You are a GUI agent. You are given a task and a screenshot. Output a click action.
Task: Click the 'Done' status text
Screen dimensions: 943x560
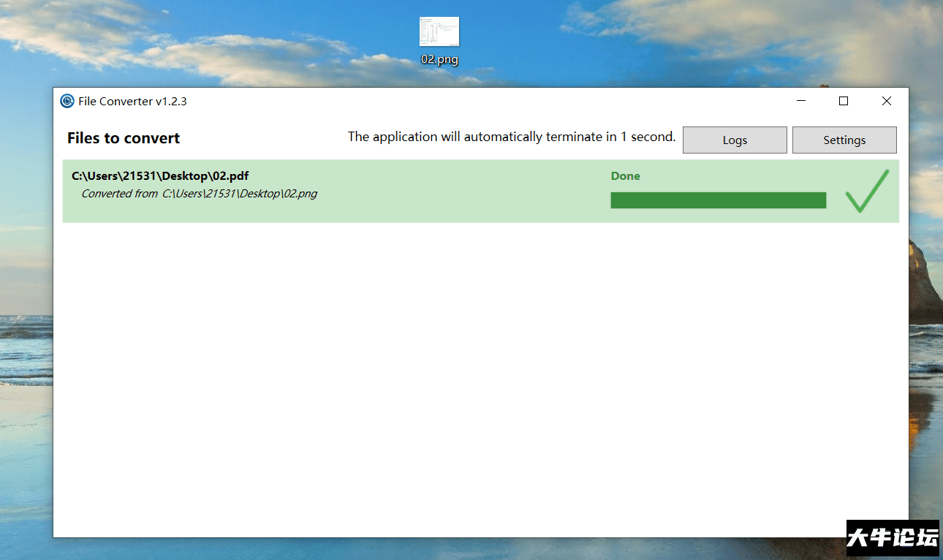pyautogui.click(x=626, y=176)
